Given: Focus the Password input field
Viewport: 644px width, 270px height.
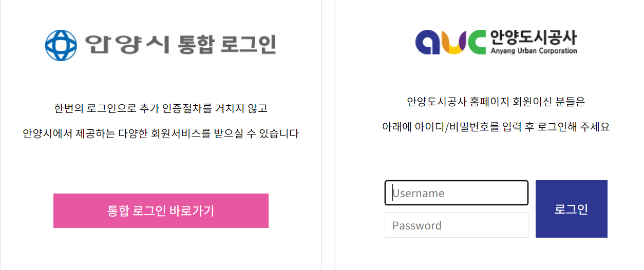Looking at the screenshot, I should (x=457, y=225).
